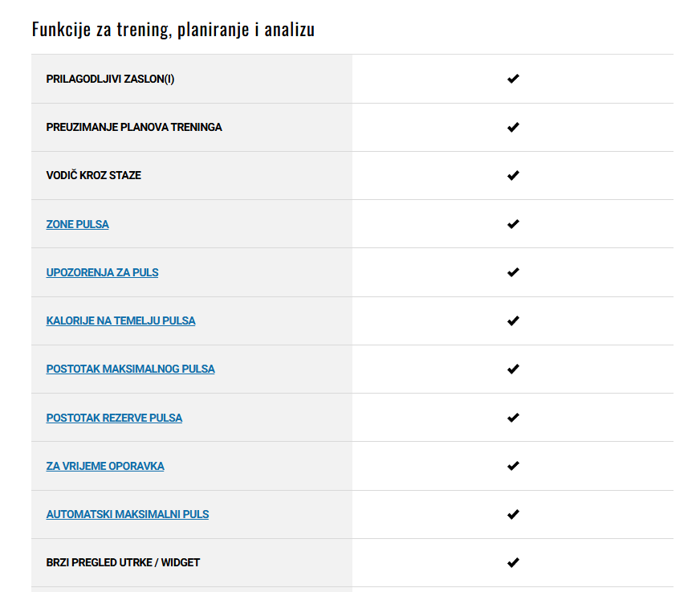Follow the POSTOTAK REZERVE PULSA link

[x=114, y=418]
